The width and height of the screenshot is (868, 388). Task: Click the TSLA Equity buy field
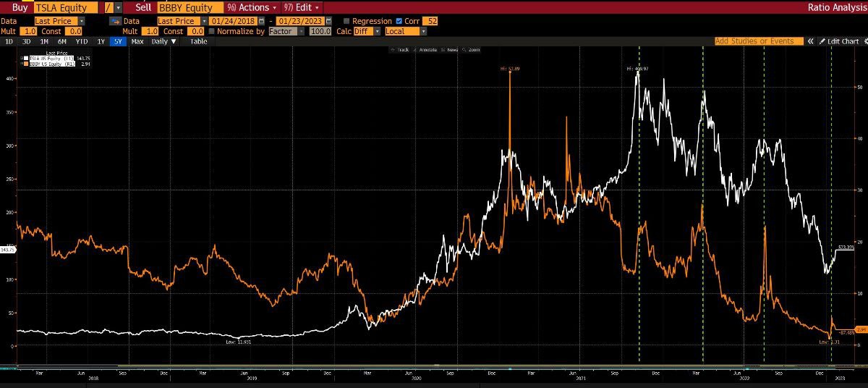coord(66,7)
